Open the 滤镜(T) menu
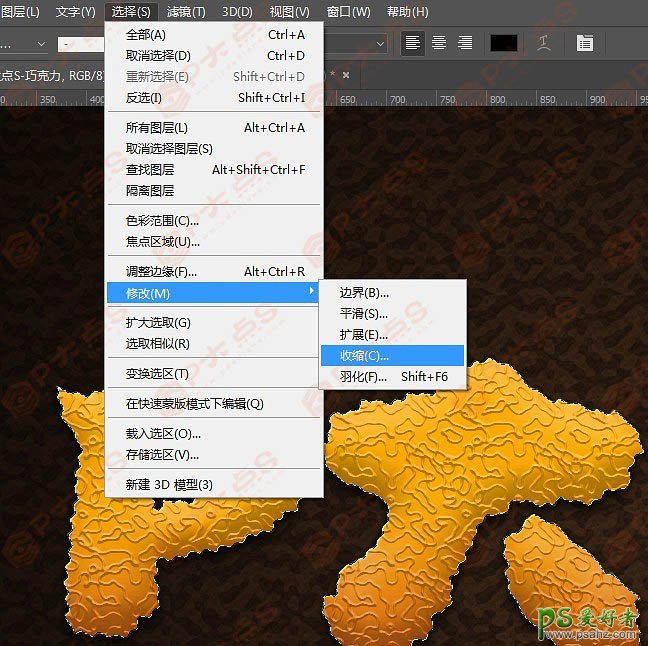The width and height of the screenshot is (648, 646). [185, 12]
